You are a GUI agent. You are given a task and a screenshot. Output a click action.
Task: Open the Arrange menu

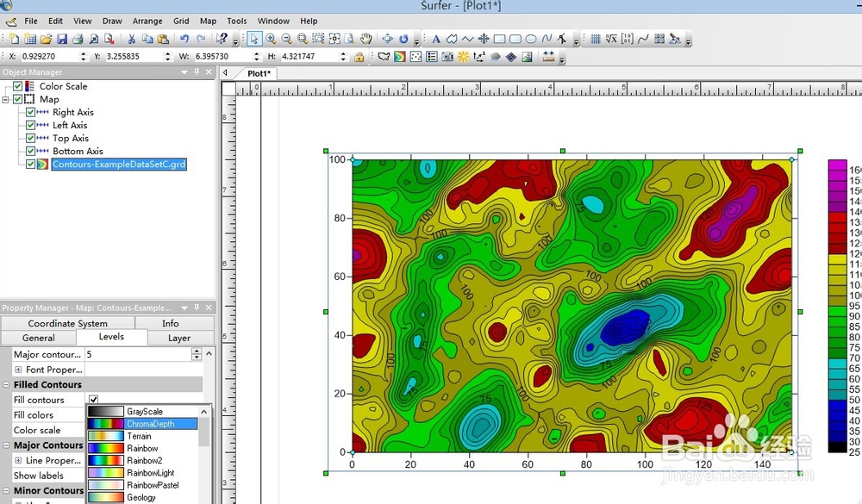(147, 21)
